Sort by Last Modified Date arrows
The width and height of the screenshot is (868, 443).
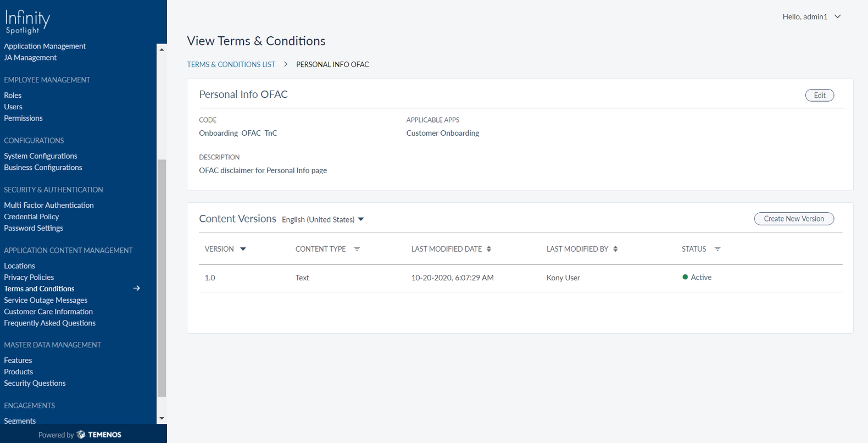(x=488, y=249)
